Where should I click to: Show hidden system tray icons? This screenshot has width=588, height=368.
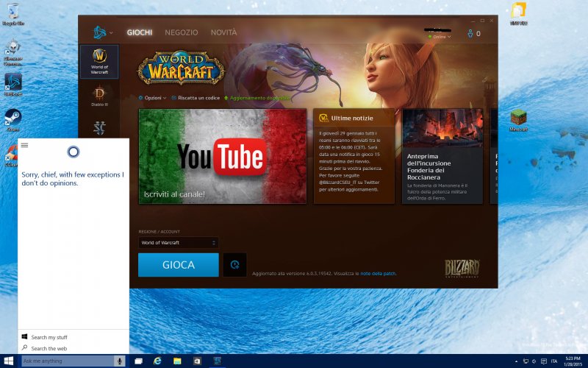[x=517, y=361]
